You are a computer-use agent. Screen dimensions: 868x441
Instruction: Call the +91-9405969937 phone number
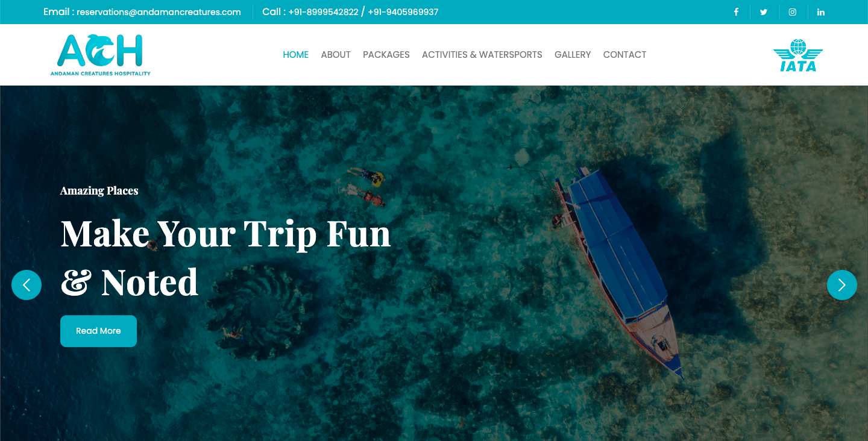pyautogui.click(x=403, y=12)
